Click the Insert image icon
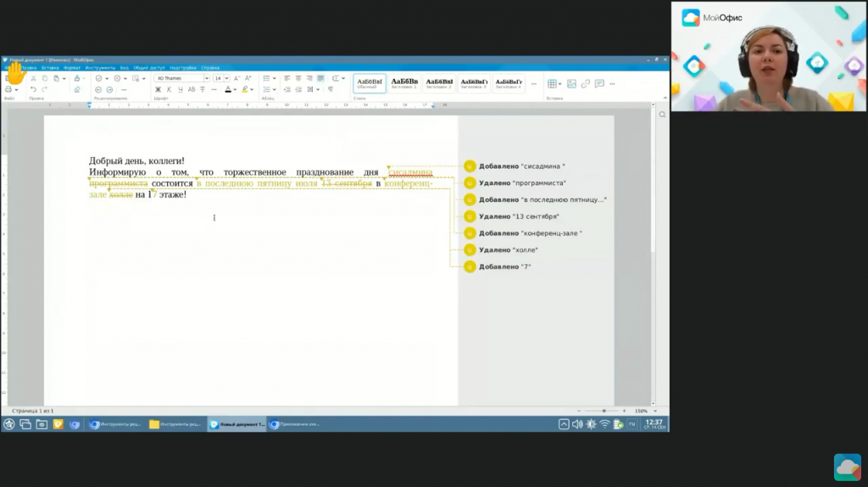868x487 pixels. 571,84
